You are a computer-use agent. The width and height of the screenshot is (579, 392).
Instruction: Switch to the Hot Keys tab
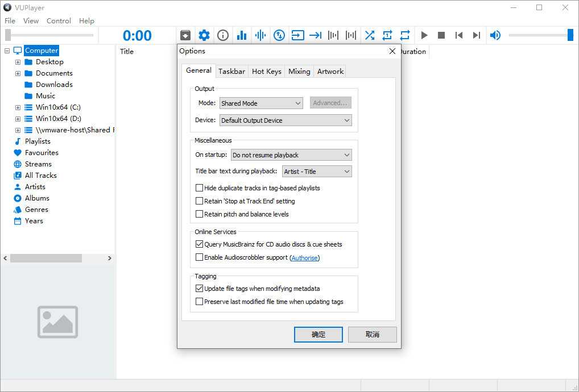click(x=266, y=72)
